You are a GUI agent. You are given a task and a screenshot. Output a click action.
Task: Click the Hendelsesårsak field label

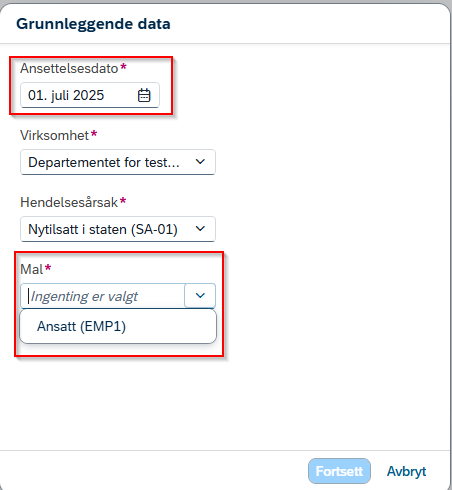(x=69, y=202)
